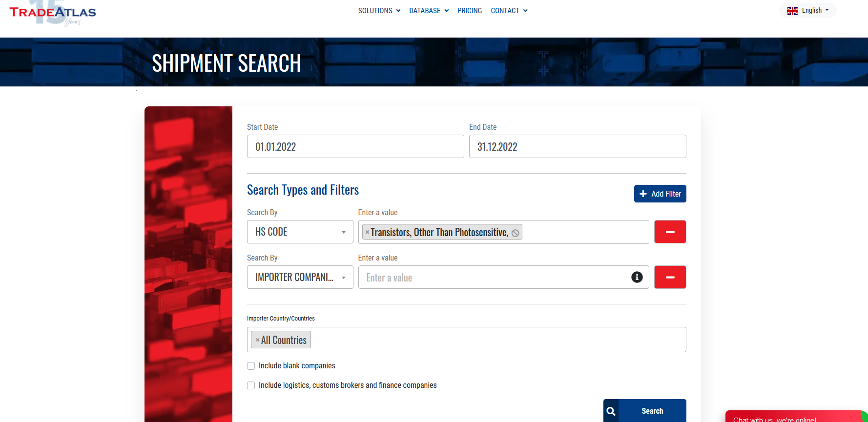
Task: Expand the English language selector
Action: click(808, 11)
